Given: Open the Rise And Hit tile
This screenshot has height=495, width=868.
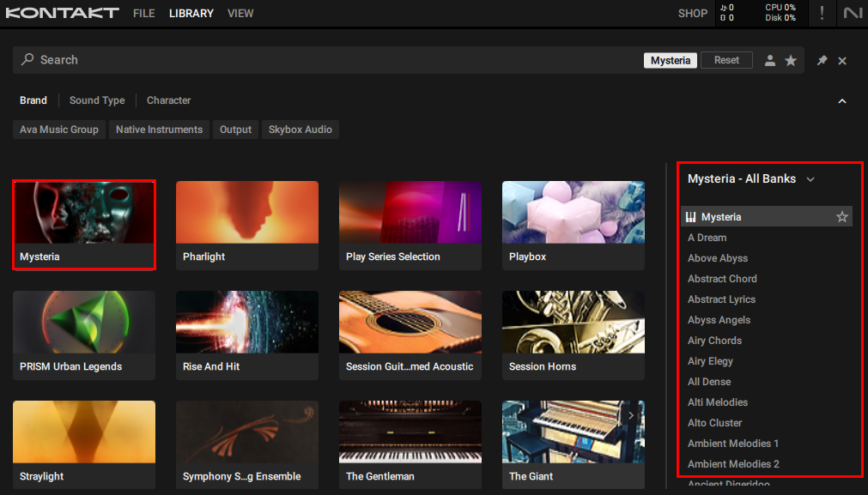Looking at the screenshot, I should [x=247, y=335].
